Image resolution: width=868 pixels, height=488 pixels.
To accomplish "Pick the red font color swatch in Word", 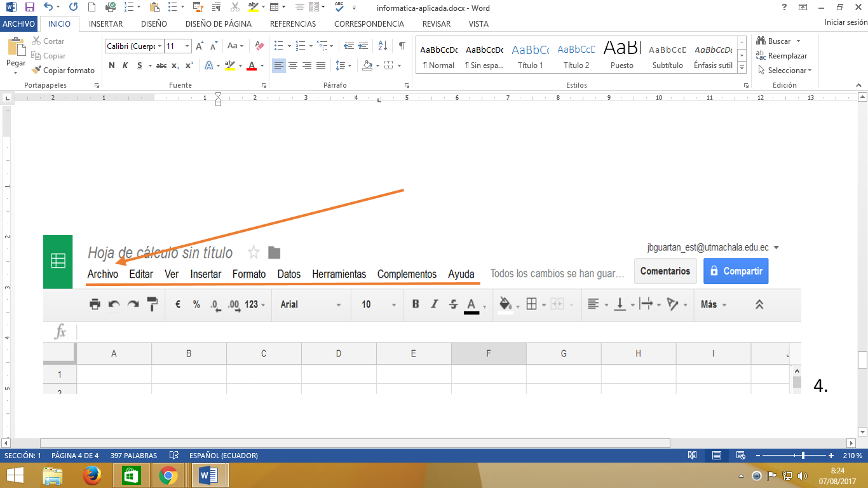I will click(252, 65).
